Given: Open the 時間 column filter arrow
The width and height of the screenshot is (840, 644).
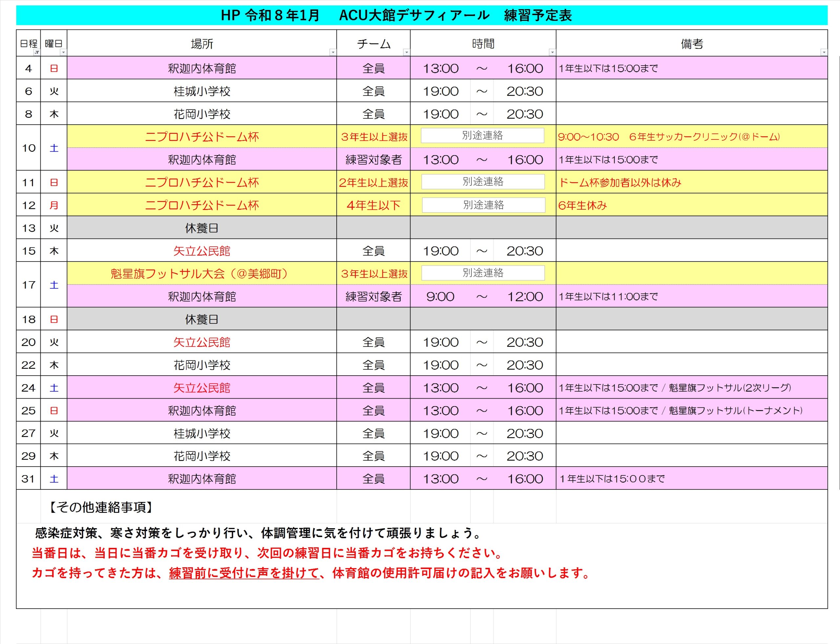Looking at the screenshot, I should (552, 52).
